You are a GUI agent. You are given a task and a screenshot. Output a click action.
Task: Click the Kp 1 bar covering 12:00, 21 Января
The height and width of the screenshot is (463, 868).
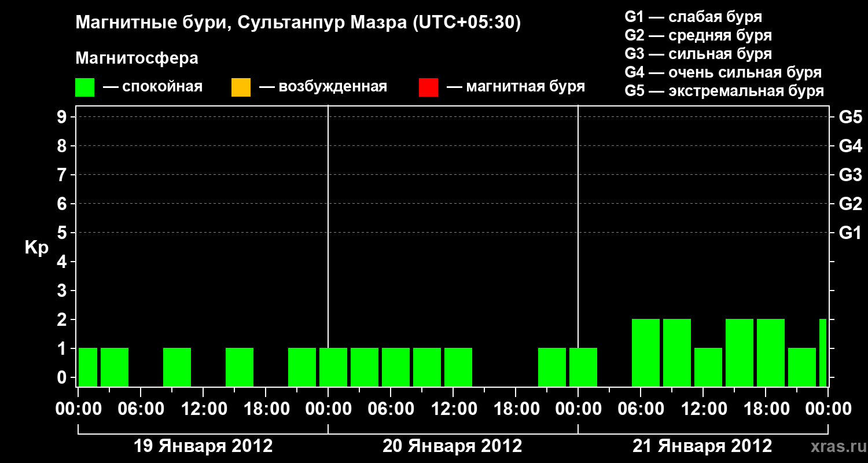[x=708, y=368]
